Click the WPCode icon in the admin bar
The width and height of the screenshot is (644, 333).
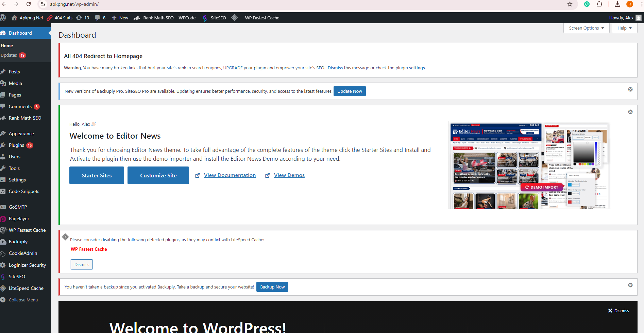[x=187, y=18]
